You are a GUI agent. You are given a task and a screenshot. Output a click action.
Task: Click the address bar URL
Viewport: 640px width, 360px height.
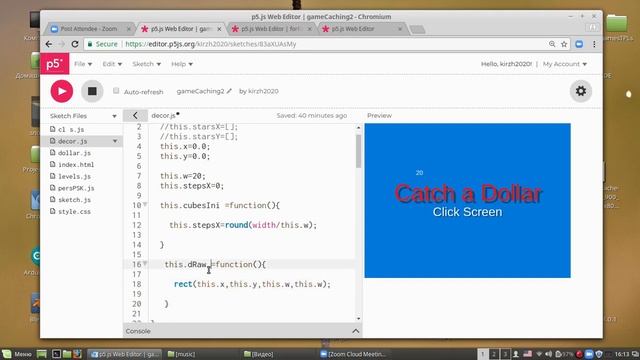pos(211,44)
